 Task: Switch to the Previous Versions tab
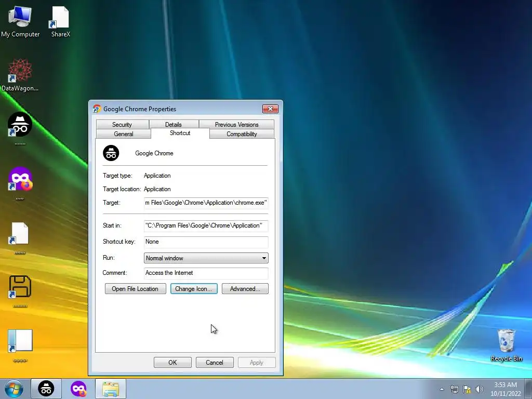[236, 125]
